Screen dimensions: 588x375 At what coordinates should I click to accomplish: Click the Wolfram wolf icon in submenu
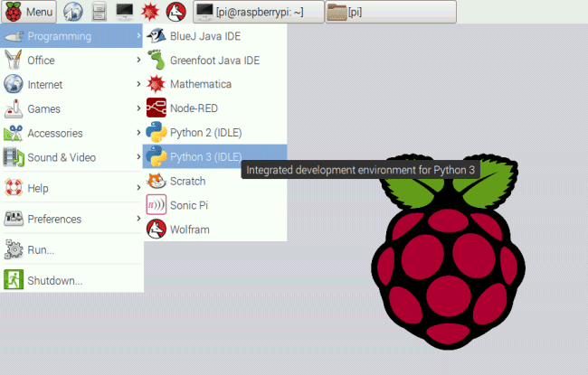tap(156, 229)
